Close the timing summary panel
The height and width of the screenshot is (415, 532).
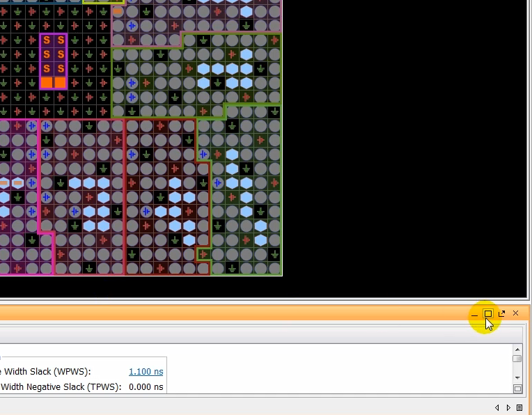515,313
